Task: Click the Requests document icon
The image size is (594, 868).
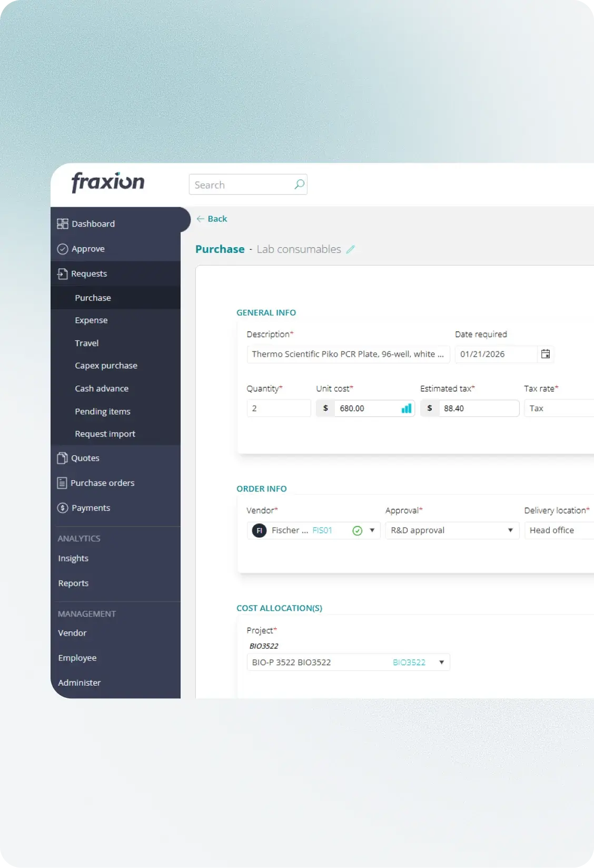Action: 63,274
